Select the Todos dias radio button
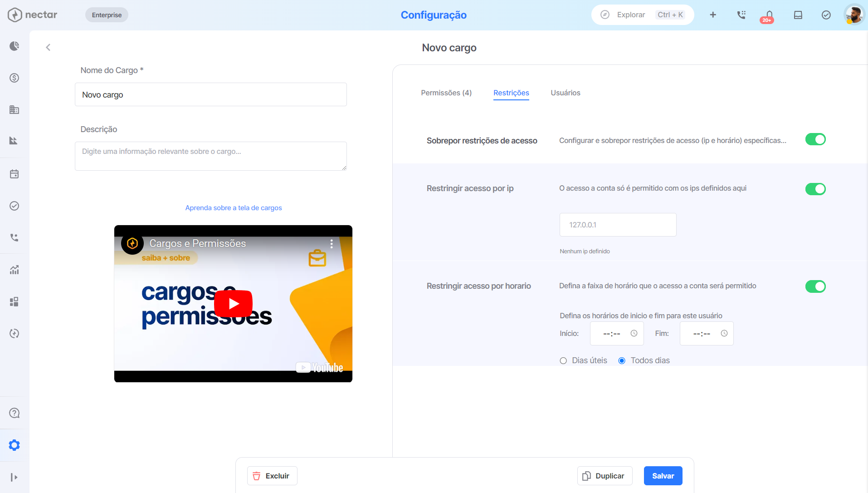Screen dimensions: 868x493 tap(622, 361)
